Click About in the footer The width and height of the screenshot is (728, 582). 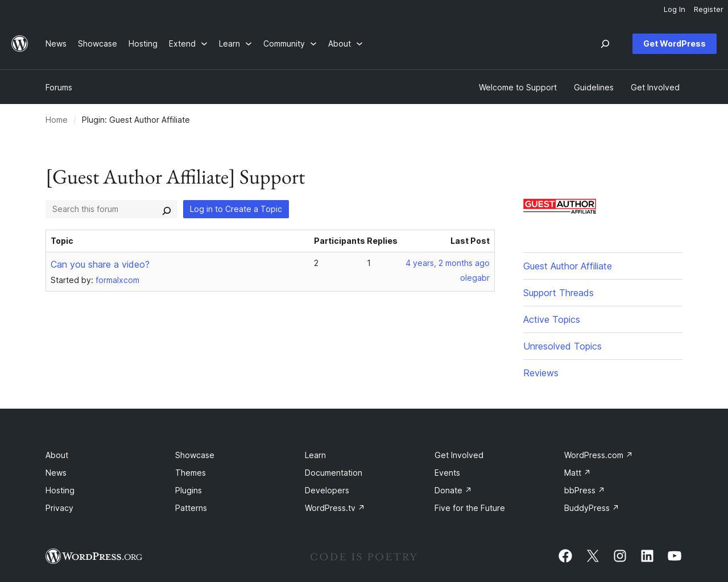57,455
